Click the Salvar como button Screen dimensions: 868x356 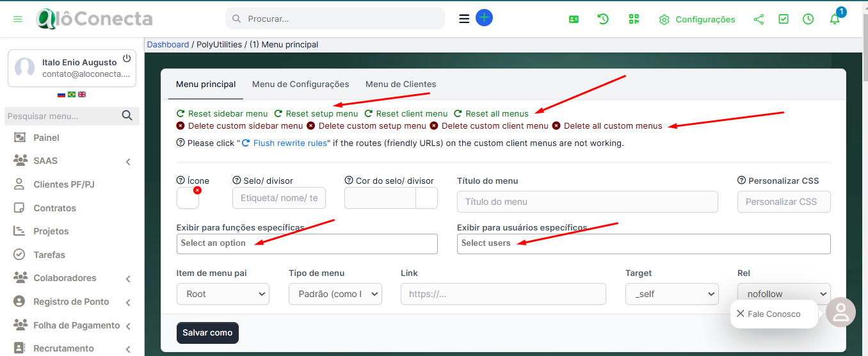(x=207, y=333)
